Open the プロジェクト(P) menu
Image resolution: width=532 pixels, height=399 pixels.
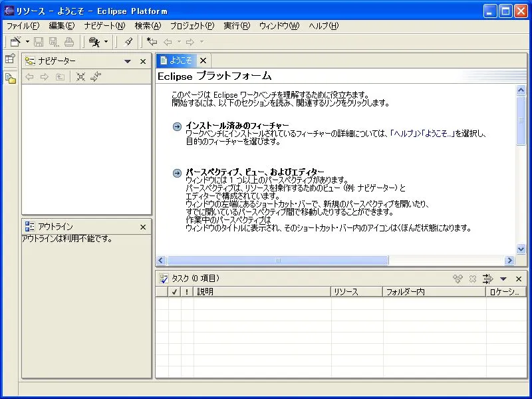(192, 26)
